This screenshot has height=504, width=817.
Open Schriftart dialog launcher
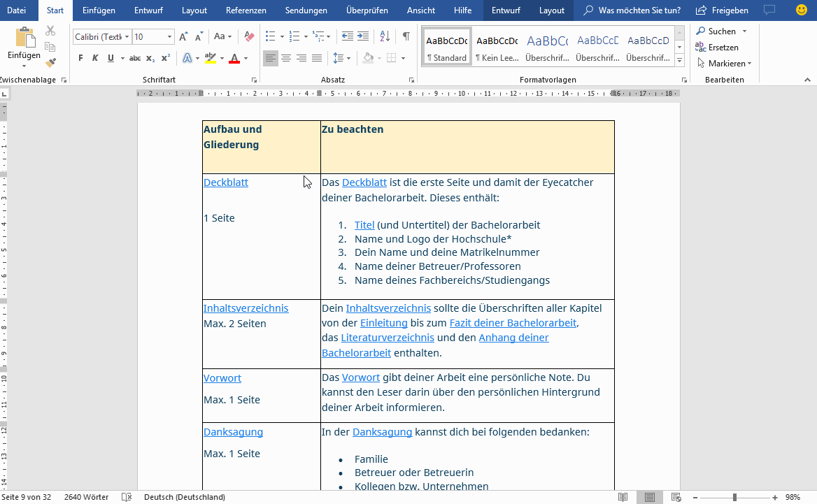(x=255, y=80)
